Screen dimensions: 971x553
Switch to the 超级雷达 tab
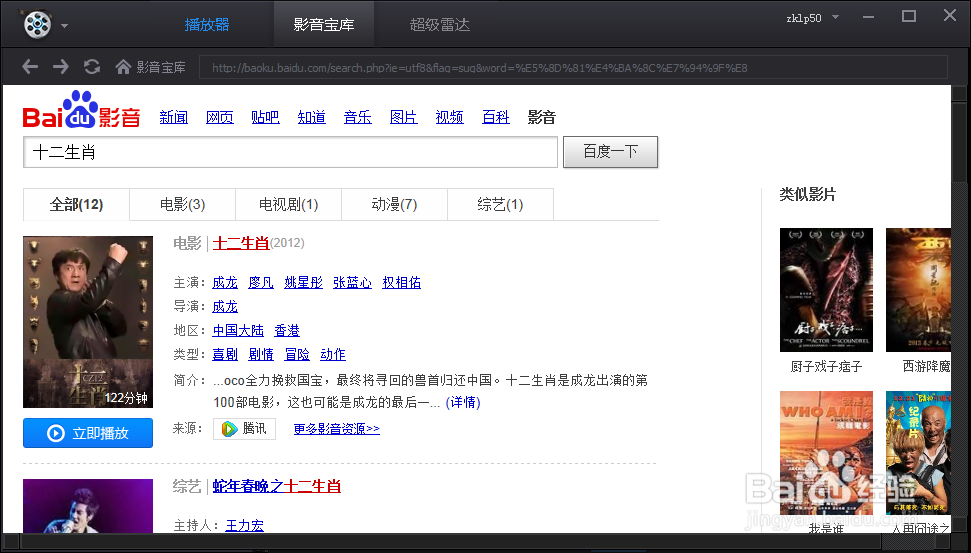tap(440, 25)
